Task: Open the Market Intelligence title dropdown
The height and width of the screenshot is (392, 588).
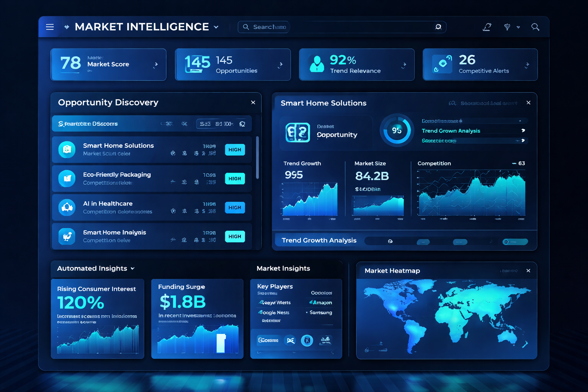Action: point(216,27)
